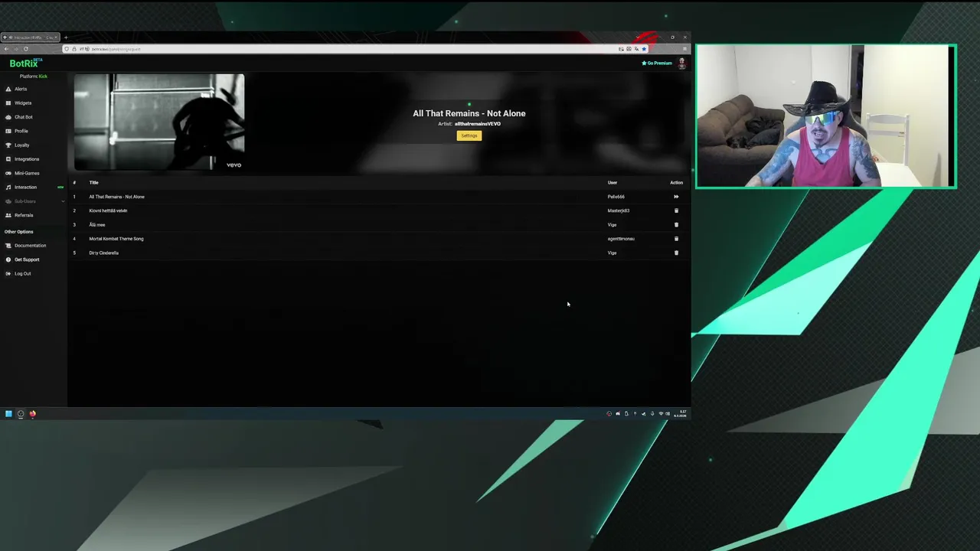Open the Chat Bot sidebar icon

coord(8,117)
